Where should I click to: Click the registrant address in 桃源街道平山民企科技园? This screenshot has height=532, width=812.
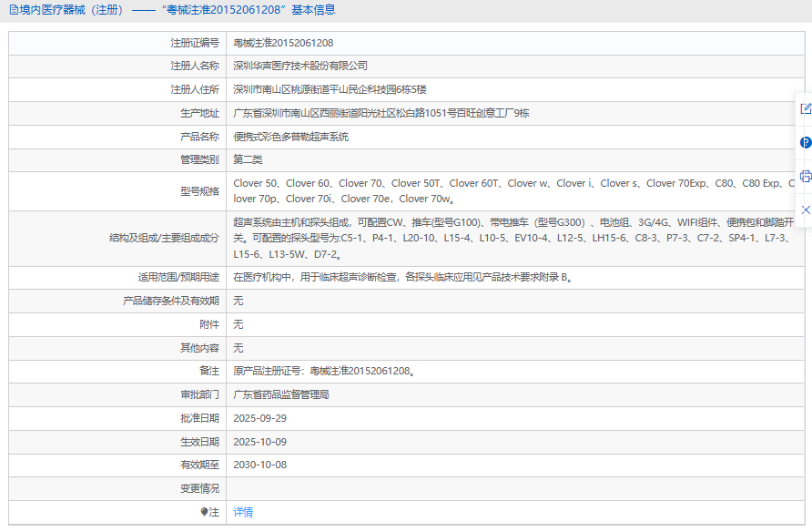pos(330,89)
